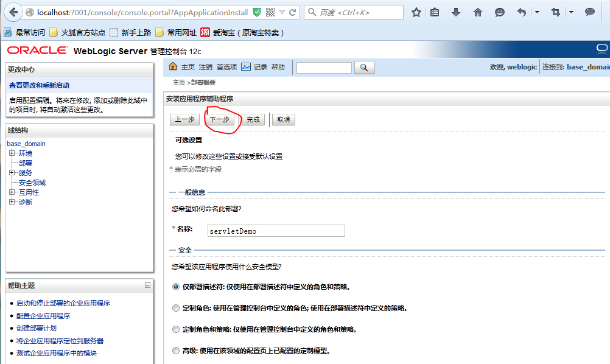Click the console search text field
The width and height of the screenshot is (610, 364).
[324, 68]
